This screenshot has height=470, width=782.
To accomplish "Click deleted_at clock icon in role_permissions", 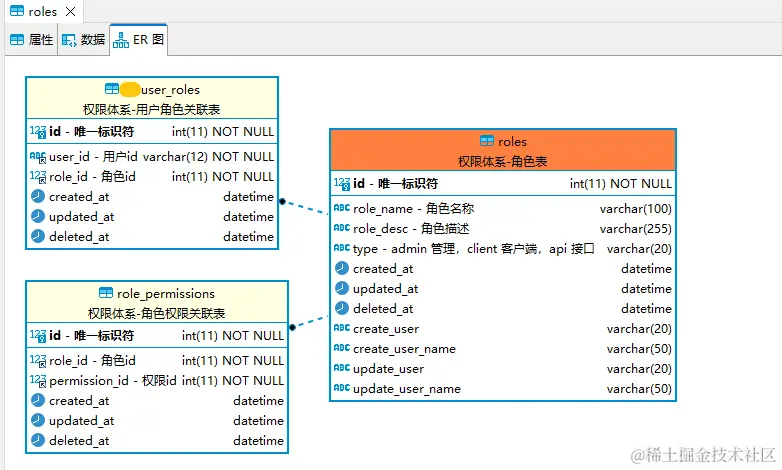I will point(38,440).
